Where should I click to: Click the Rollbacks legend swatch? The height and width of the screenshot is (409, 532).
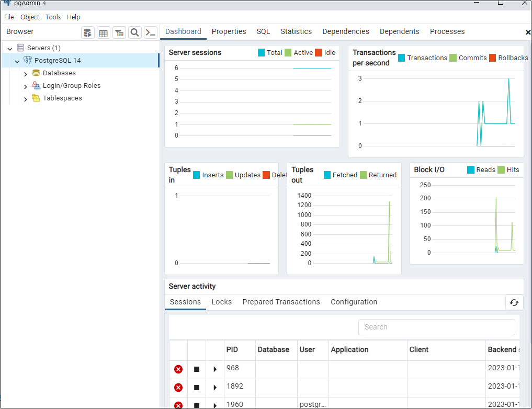click(x=493, y=58)
